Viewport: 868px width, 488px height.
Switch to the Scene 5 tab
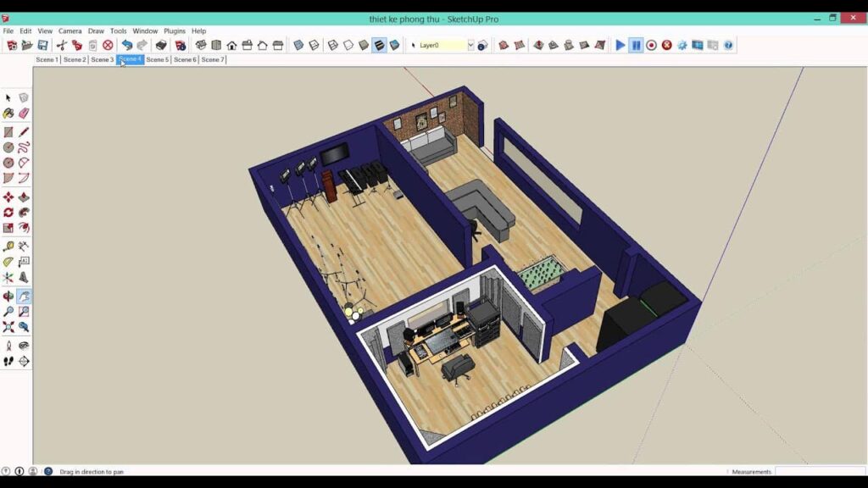pos(158,59)
